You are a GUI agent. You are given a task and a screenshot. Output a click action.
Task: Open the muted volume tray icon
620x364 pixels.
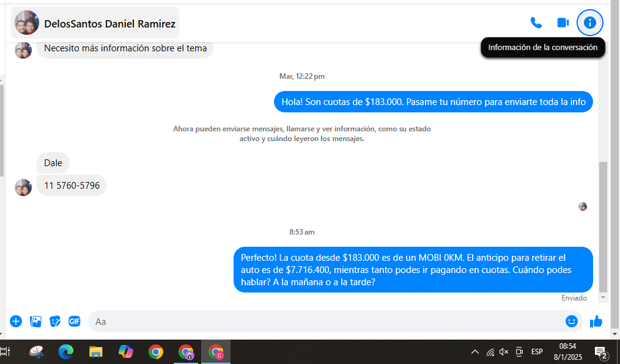point(504,352)
